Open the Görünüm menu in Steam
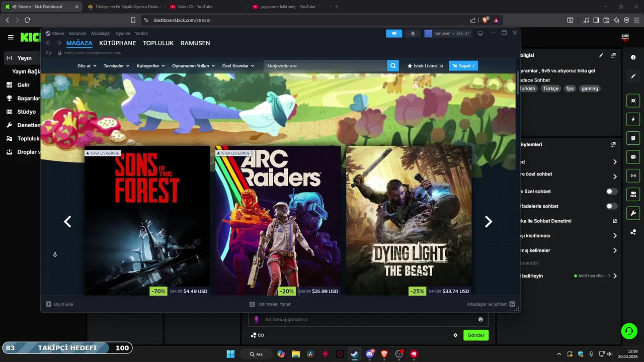The width and height of the screenshot is (644, 362). coord(77,33)
